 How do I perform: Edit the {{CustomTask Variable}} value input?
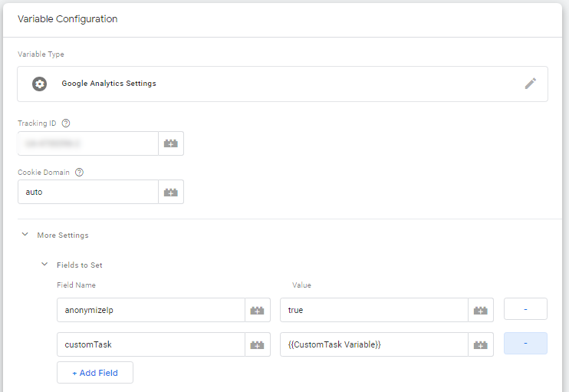[x=374, y=344]
